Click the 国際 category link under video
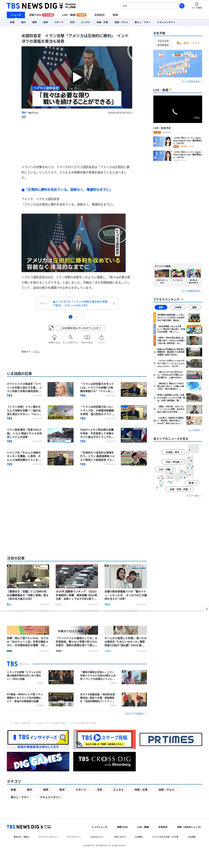Viewport: 209px width, 868px height. pos(24,117)
